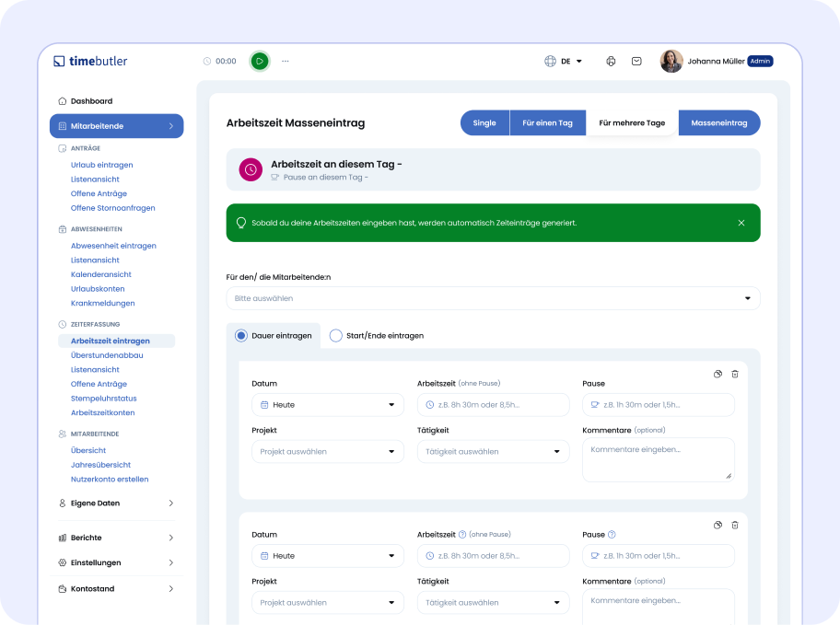Open the mail envelope icon
This screenshot has width=840, height=625.
point(636,61)
